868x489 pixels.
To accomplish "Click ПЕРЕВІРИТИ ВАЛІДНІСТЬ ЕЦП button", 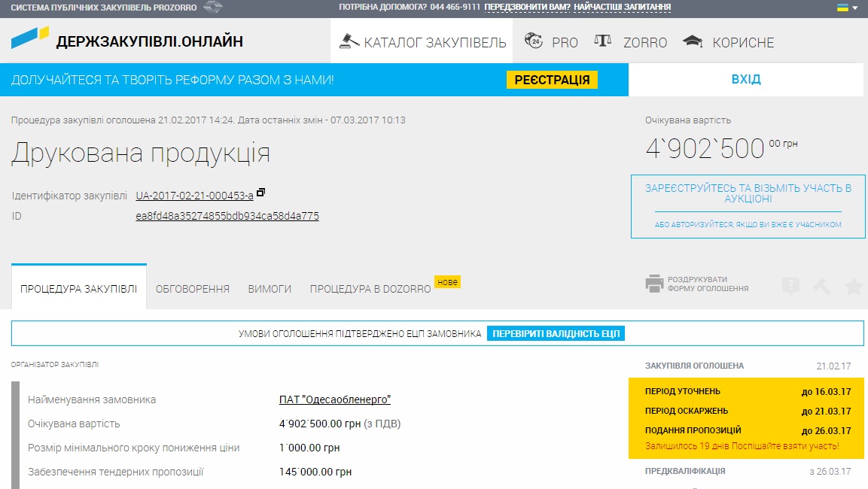I will tap(556, 333).
